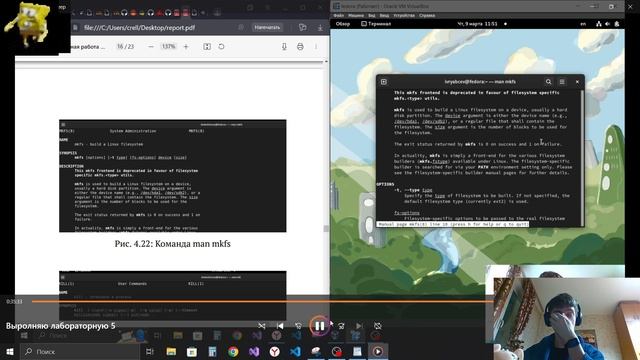Zoom out the PDF with minus button

click(x=151, y=47)
